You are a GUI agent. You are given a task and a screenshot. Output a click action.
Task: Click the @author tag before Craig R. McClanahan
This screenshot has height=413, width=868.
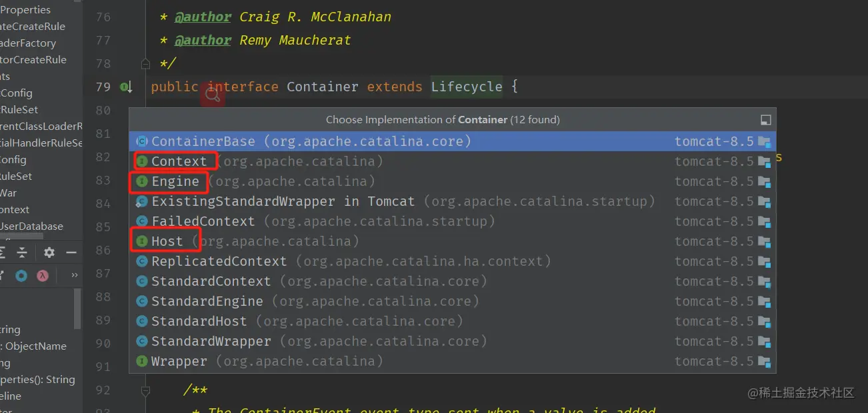tap(203, 17)
